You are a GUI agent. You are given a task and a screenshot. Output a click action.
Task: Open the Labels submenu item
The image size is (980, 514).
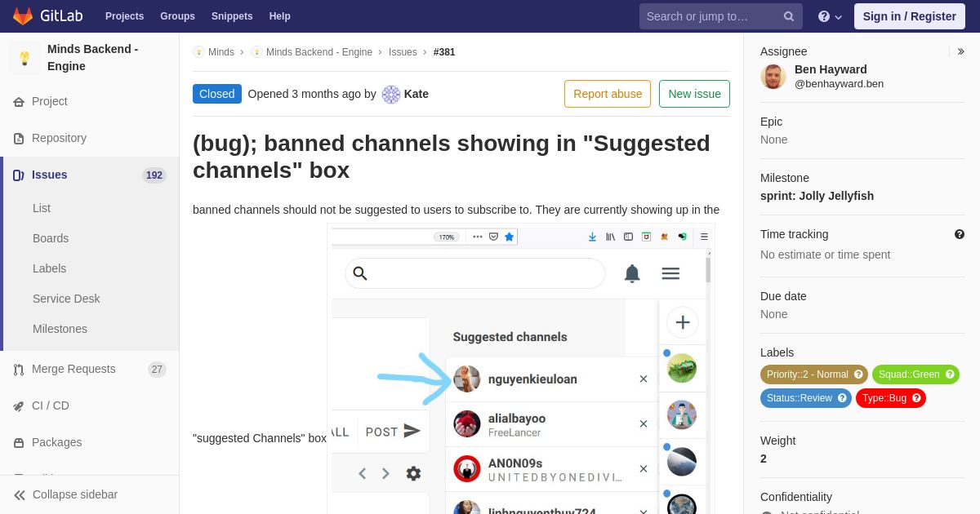point(50,268)
